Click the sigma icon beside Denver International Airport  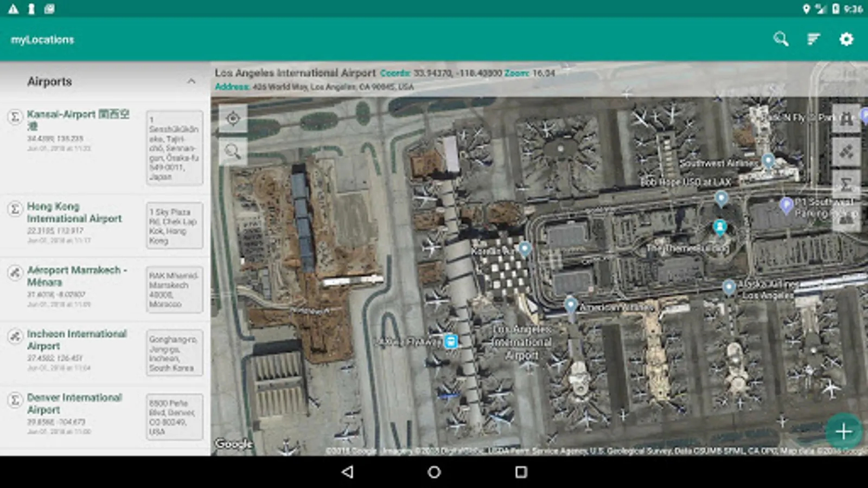(15, 400)
